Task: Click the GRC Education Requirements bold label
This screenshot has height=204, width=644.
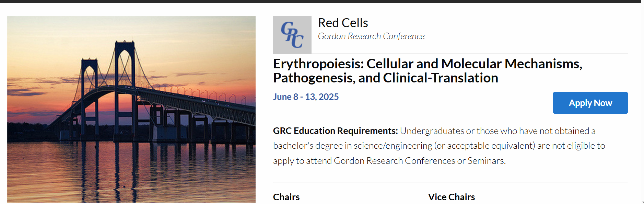Action: (335, 131)
